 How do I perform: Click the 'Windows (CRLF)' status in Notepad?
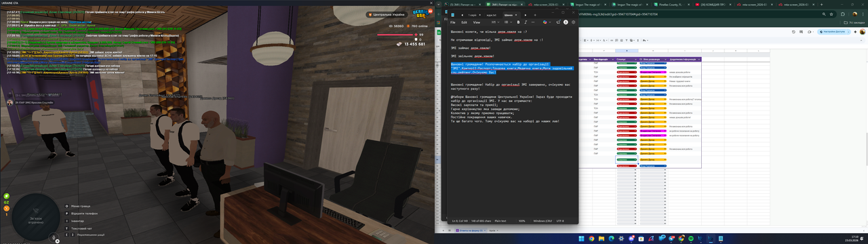pyautogui.click(x=542, y=220)
